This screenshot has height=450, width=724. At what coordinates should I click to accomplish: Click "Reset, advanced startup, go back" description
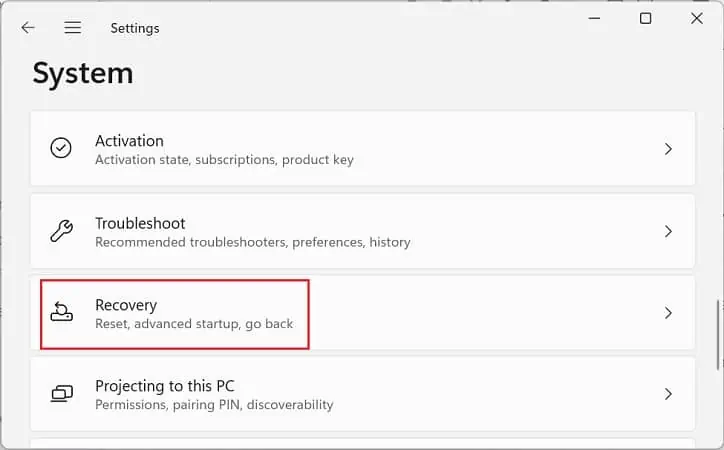tap(194, 324)
